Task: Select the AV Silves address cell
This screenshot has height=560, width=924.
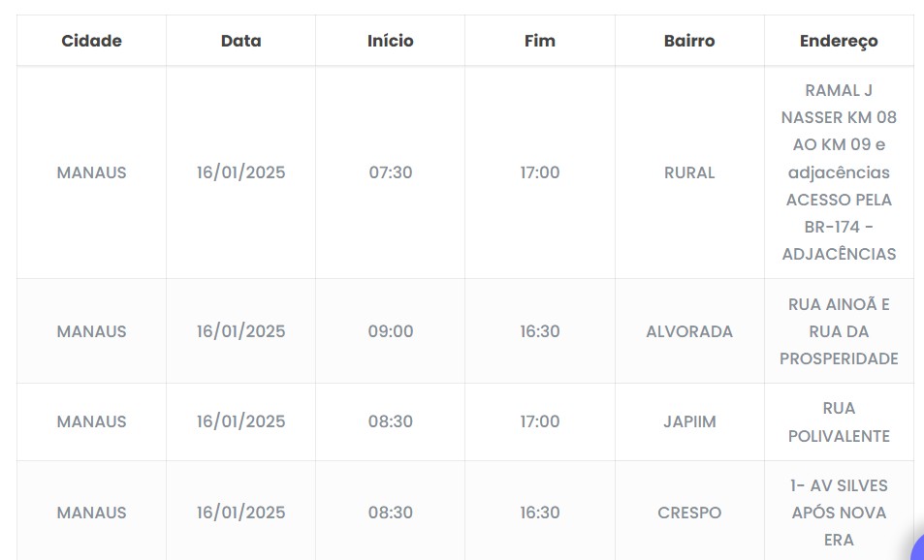Action: click(839, 513)
